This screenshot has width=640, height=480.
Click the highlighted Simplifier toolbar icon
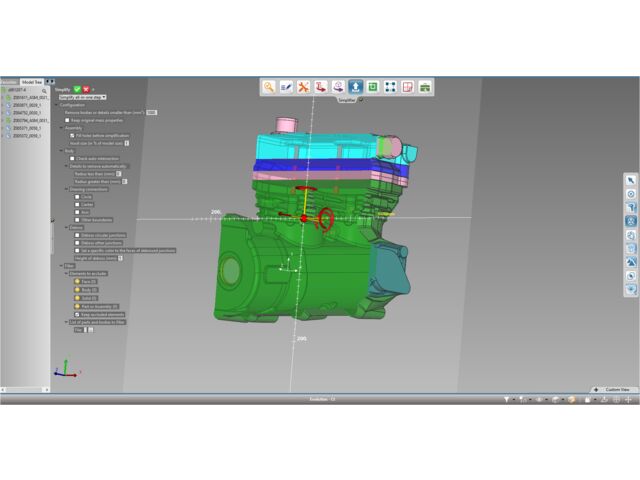[x=357, y=87]
